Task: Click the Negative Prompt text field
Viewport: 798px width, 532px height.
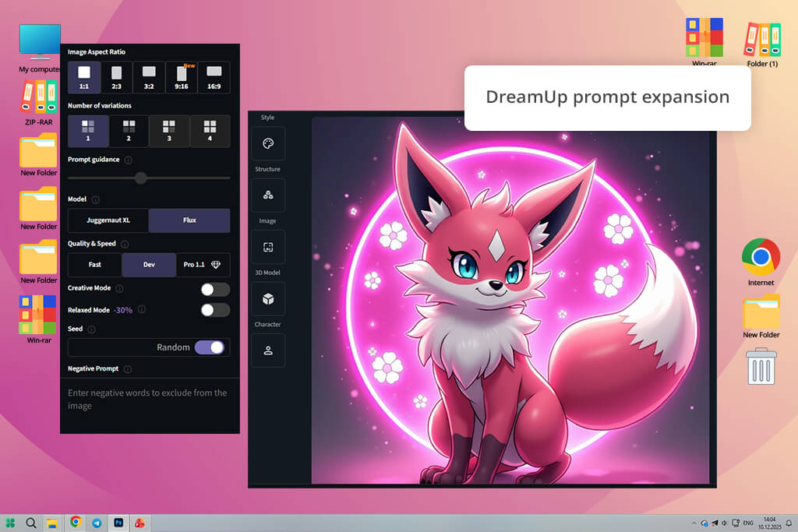Action: point(150,405)
